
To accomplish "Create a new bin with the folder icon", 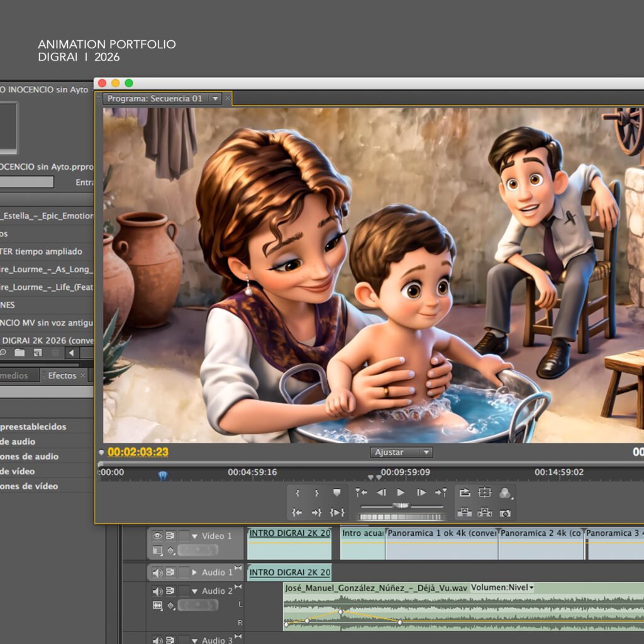I will point(19,352).
